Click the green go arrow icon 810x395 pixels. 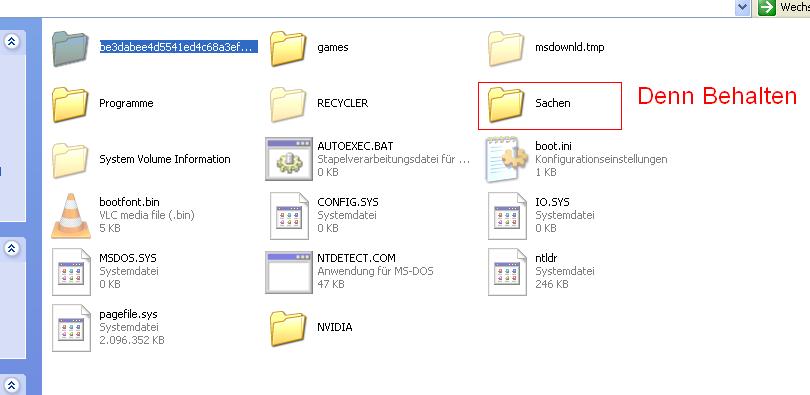pos(767,7)
